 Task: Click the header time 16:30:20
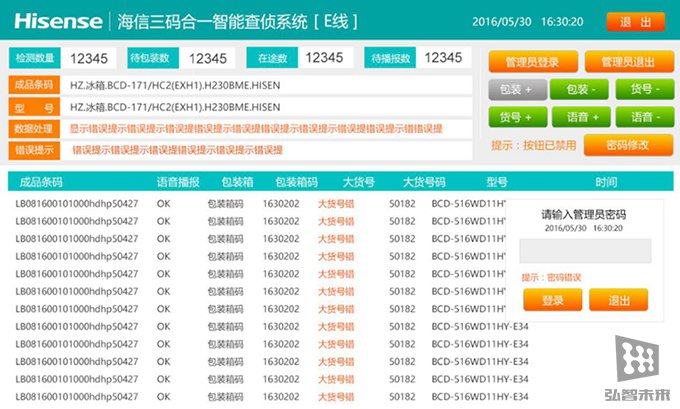point(562,22)
